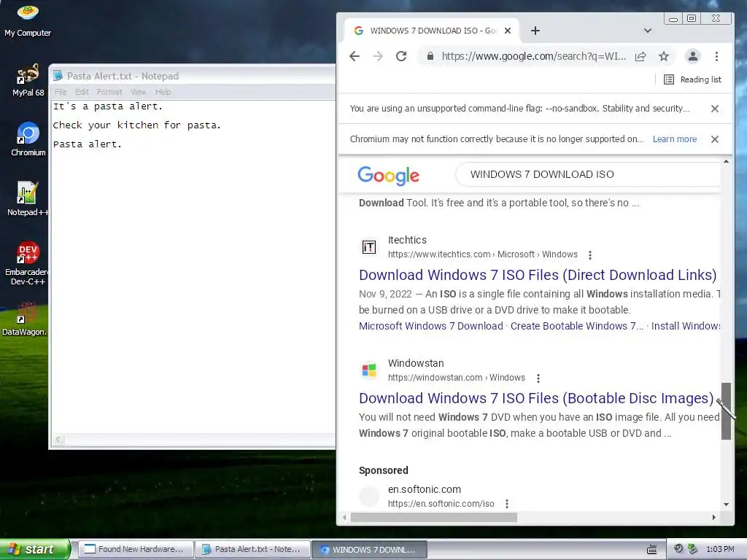
Task: Open the Help menu in Notepad
Action: pos(163,92)
